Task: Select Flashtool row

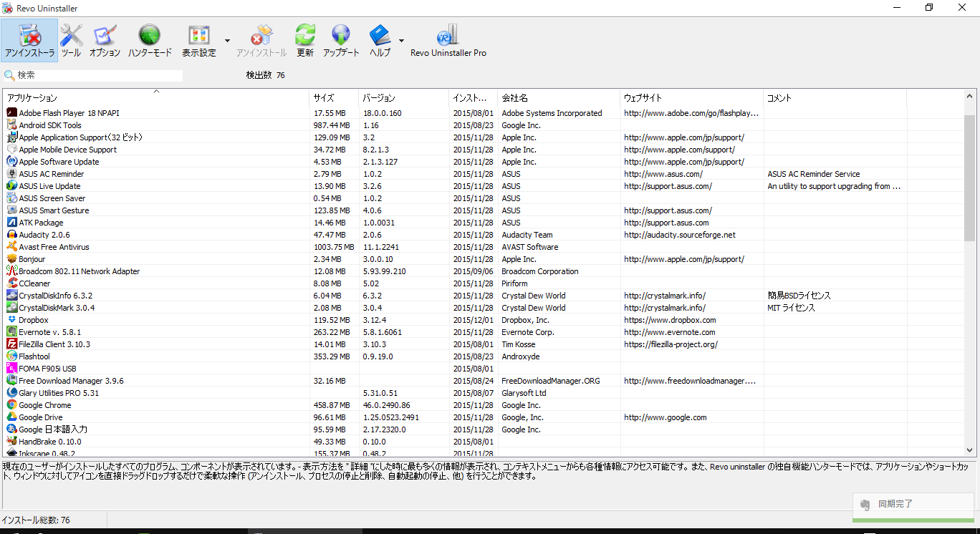Action: [484, 356]
